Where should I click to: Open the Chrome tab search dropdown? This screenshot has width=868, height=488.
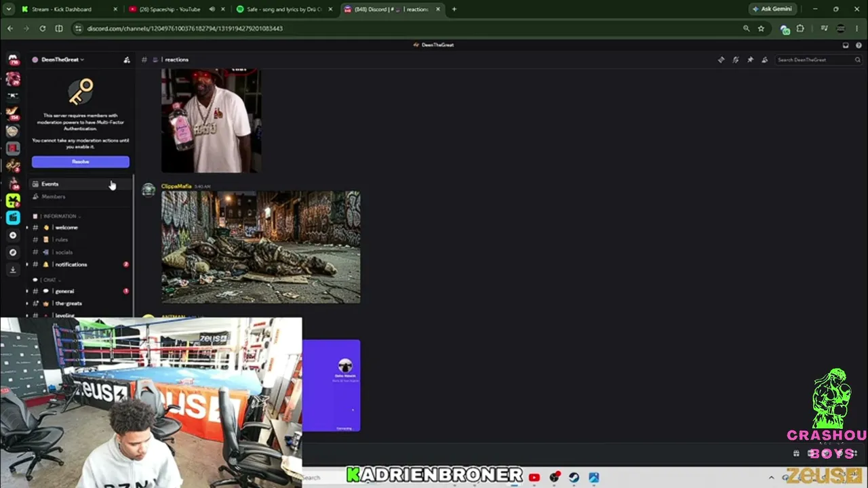point(8,9)
